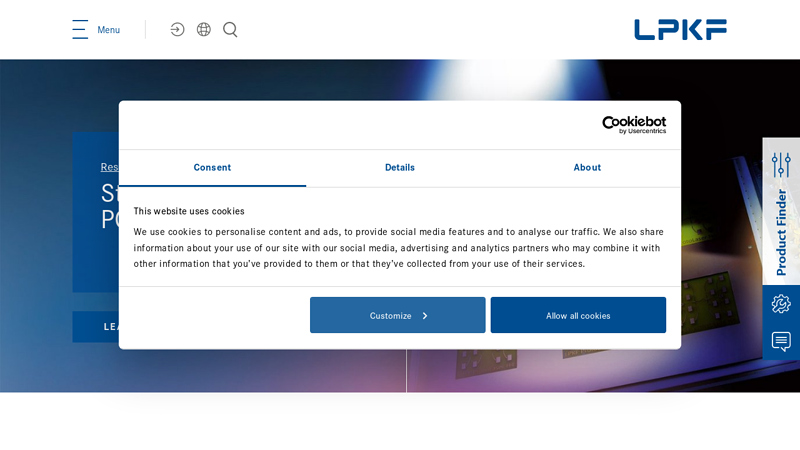800x450 pixels.
Task: Switch to the Details tab
Action: tap(400, 167)
